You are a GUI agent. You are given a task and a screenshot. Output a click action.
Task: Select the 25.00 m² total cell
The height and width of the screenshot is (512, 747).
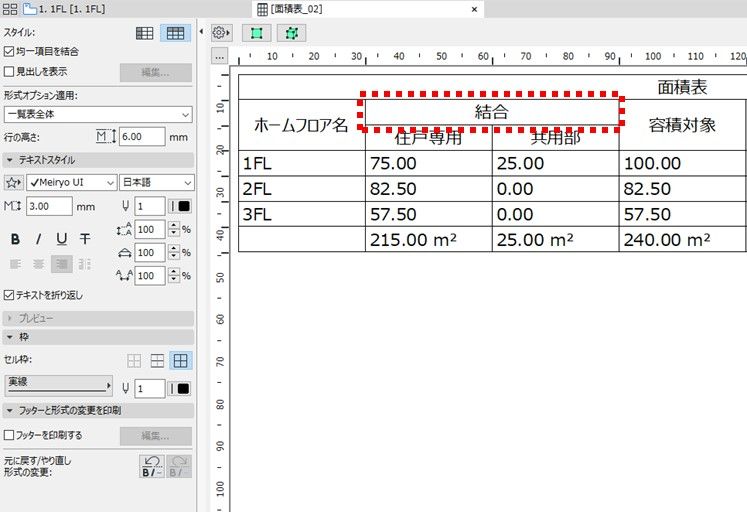pos(555,240)
